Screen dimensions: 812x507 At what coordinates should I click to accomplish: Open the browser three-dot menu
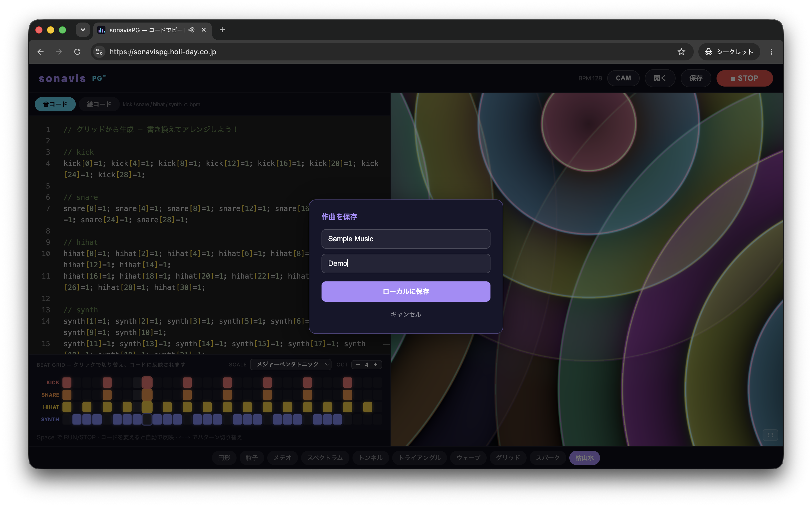tap(771, 52)
